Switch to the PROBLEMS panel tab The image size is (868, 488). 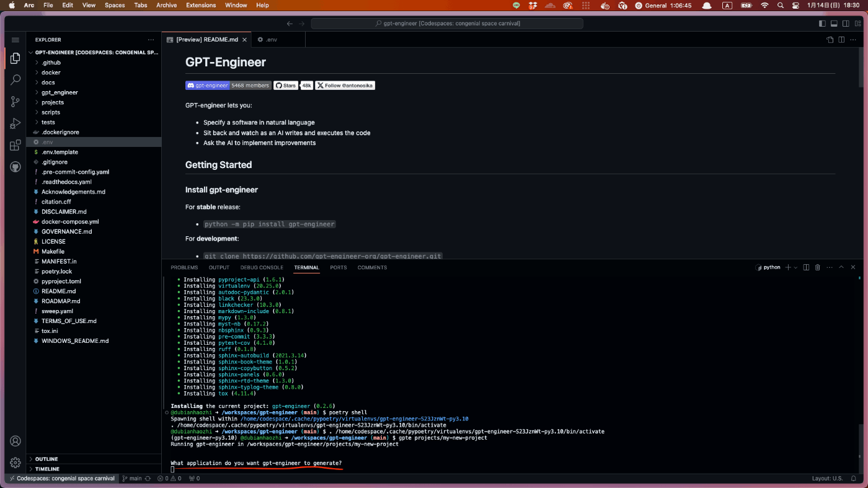pyautogui.click(x=184, y=267)
